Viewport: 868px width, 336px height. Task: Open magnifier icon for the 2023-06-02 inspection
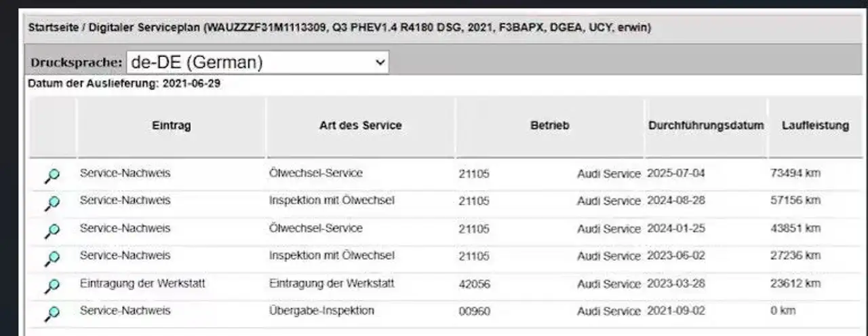point(52,258)
